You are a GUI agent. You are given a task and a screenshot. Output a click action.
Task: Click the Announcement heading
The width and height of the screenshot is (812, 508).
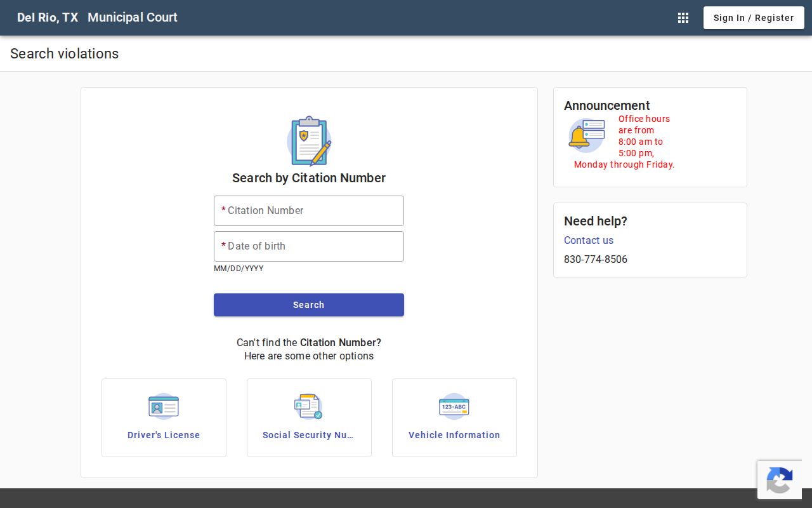click(607, 105)
